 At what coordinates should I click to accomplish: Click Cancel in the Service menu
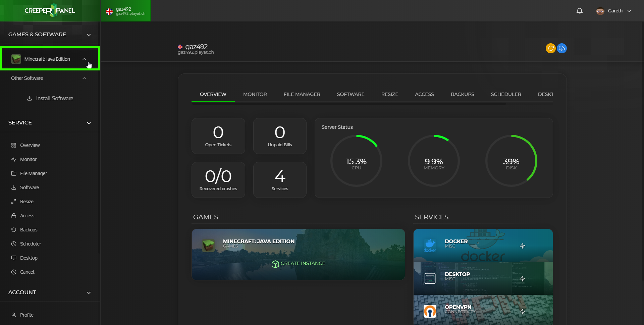[x=27, y=272]
